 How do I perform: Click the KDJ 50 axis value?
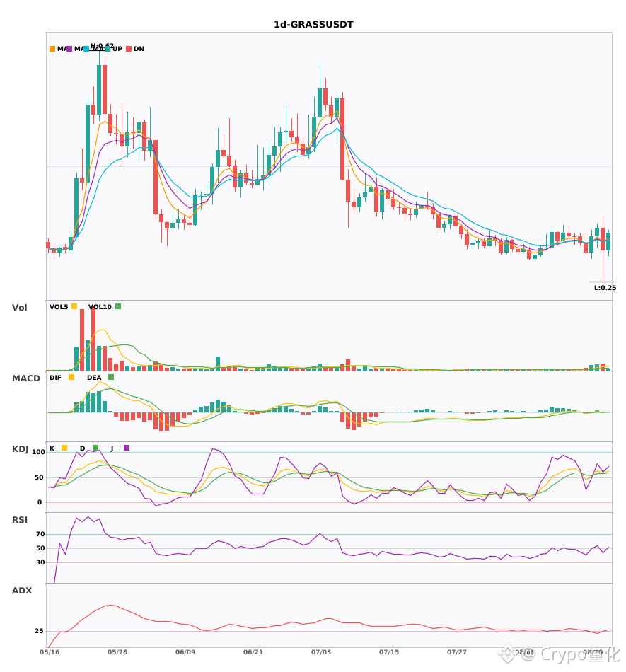click(x=39, y=477)
